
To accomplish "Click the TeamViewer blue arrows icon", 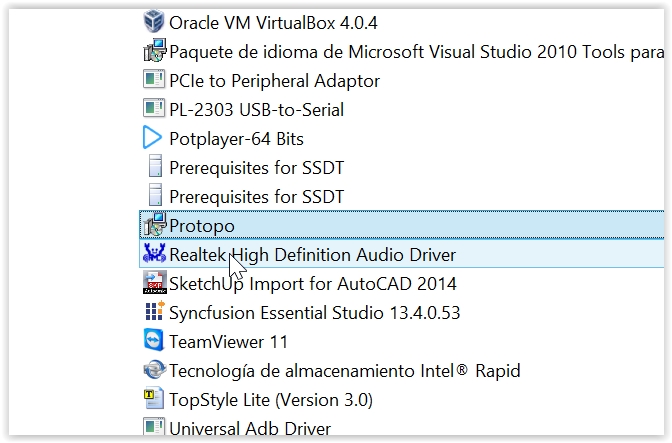I will (153, 340).
